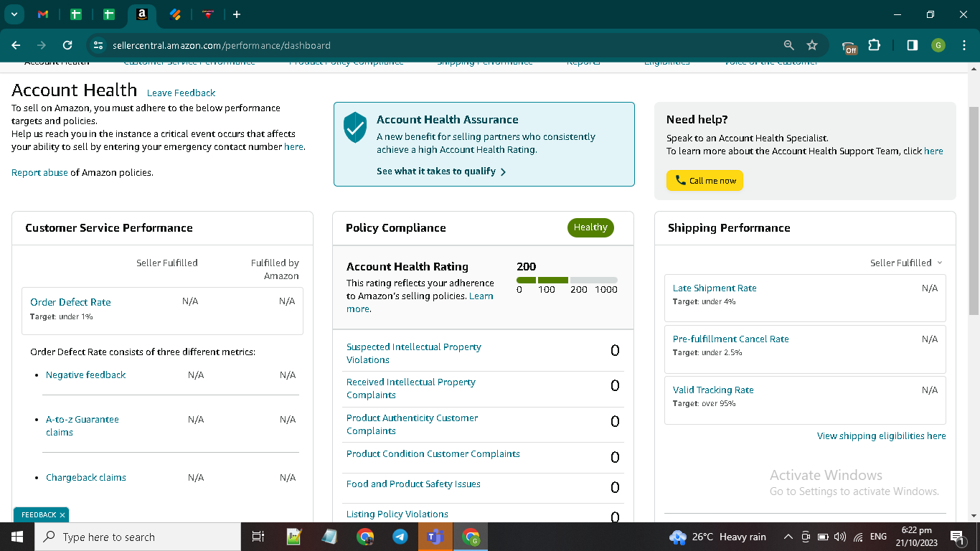The width and height of the screenshot is (980, 551).
Task: Bookmark this page with star icon
Action: [x=812, y=45]
